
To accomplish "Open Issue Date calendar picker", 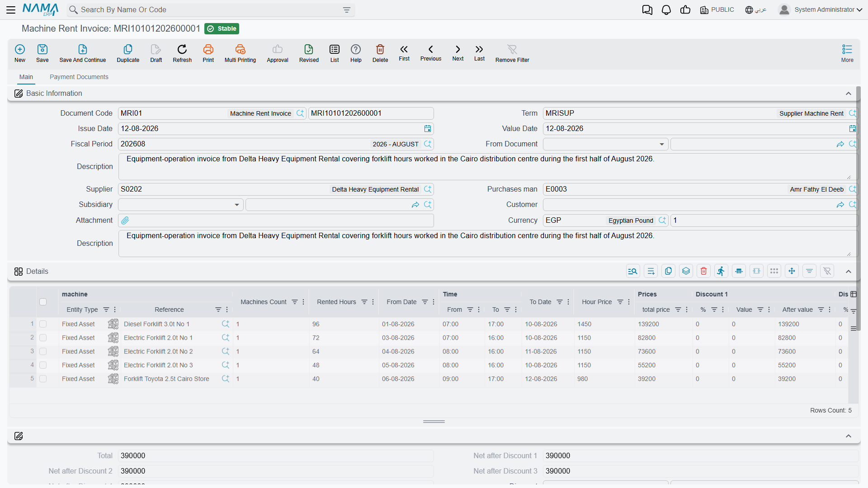I will pyautogui.click(x=428, y=129).
